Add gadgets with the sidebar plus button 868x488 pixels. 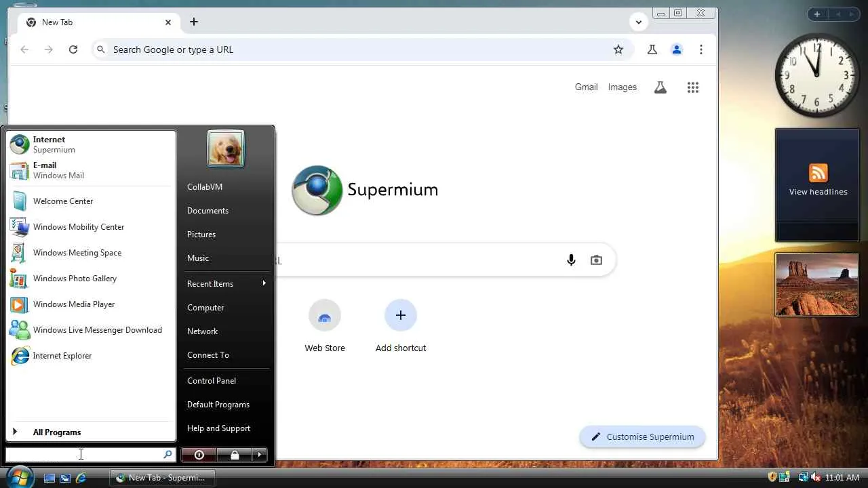(x=817, y=14)
